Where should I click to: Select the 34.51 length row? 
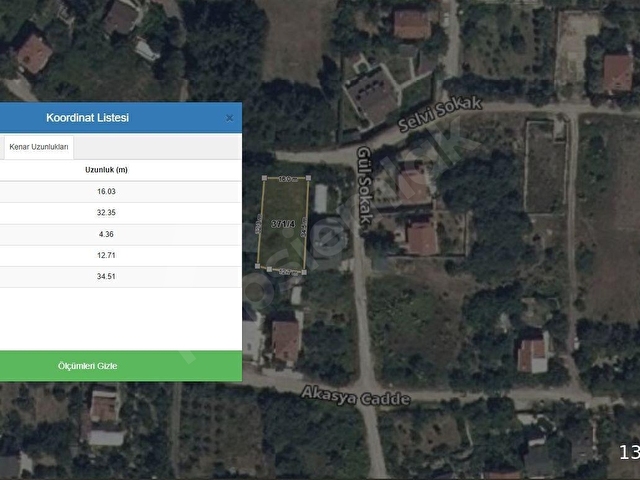pyautogui.click(x=121, y=277)
